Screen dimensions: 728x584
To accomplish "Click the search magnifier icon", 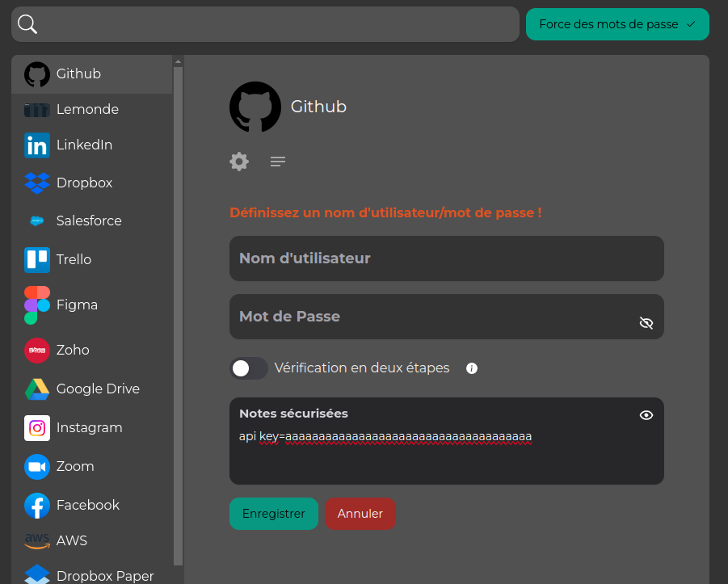I will [27, 24].
